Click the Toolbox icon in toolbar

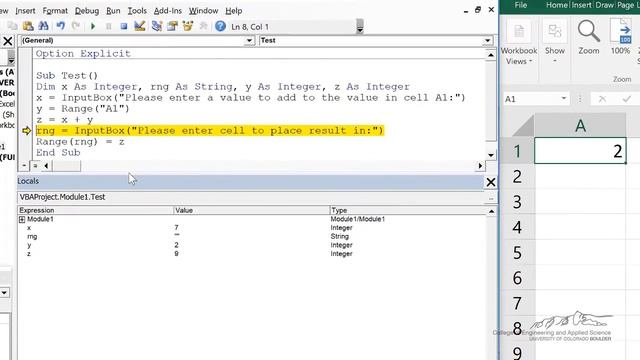click(x=203, y=27)
